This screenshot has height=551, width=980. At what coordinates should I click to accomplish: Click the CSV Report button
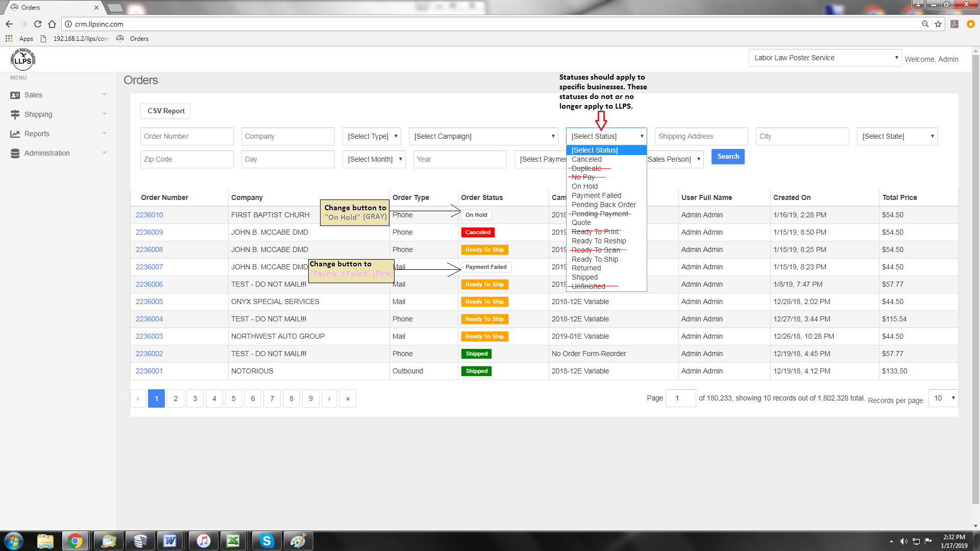[x=165, y=111]
